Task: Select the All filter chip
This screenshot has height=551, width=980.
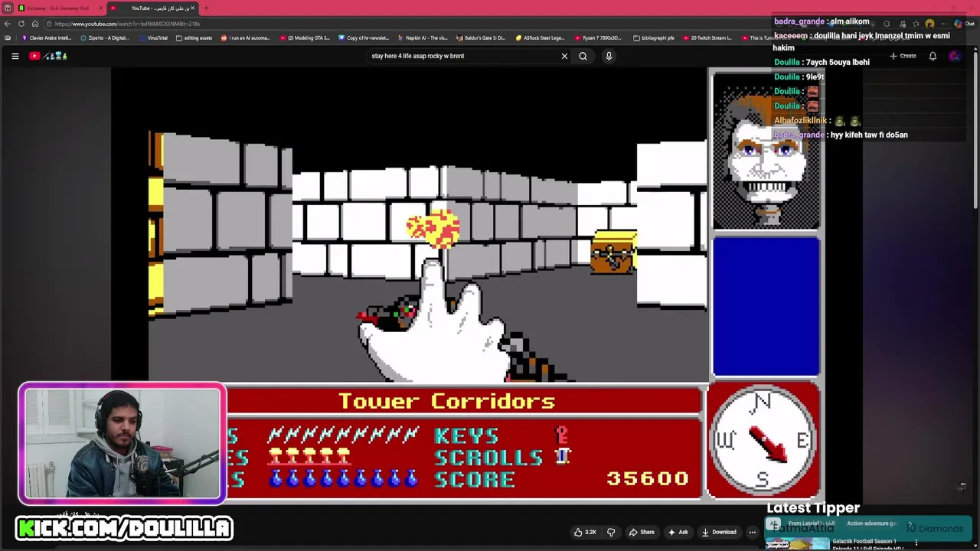Action: (775, 524)
